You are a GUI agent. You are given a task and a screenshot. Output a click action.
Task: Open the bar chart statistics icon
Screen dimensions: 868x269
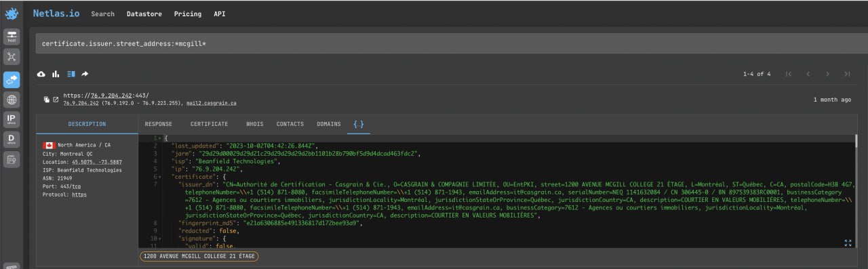point(56,74)
